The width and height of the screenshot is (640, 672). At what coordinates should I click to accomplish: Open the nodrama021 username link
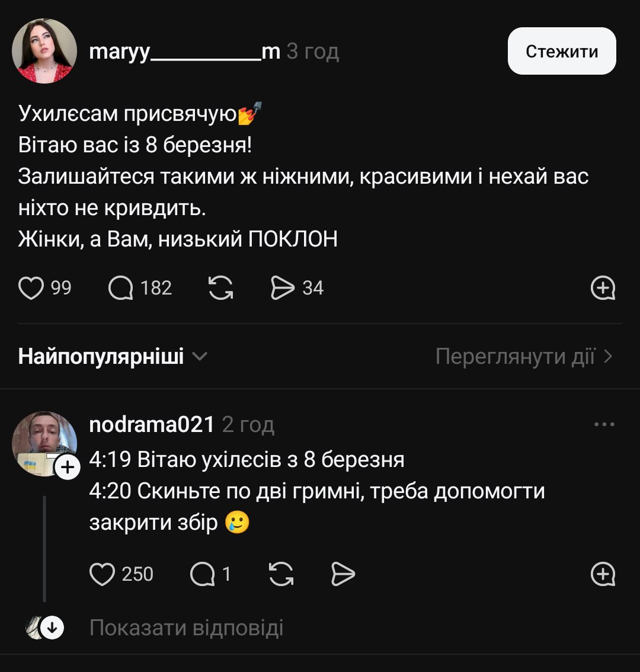tap(152, 424)
